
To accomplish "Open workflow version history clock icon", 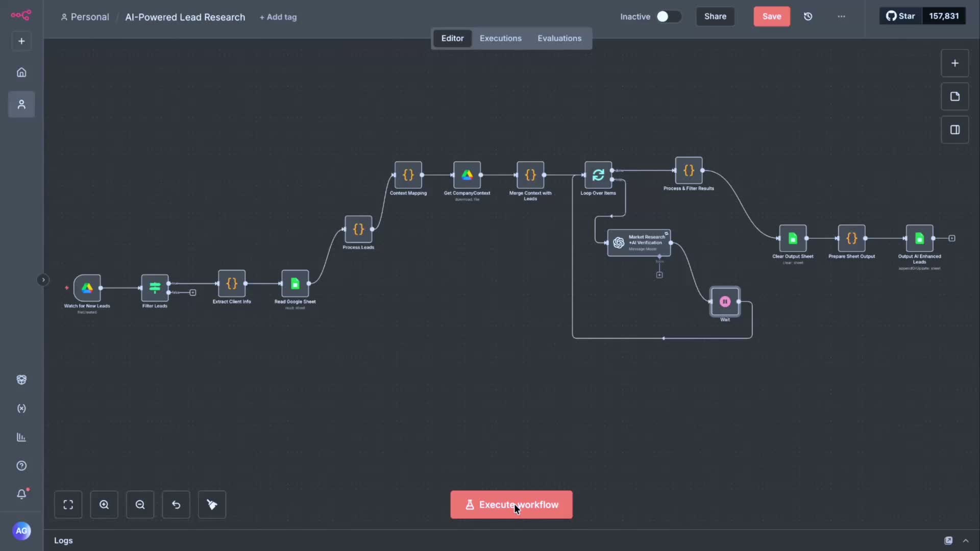I will tap(808, 16).
